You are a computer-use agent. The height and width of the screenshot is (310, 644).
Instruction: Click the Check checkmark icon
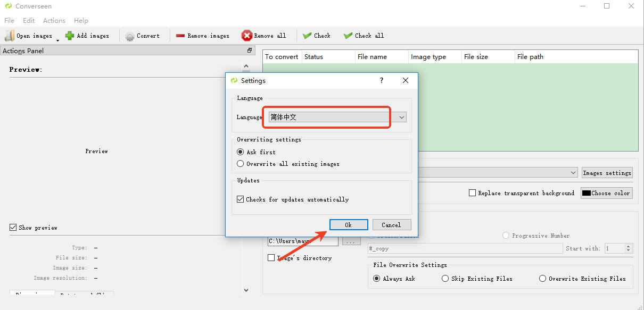pyautogui.click(x=307, y=36)
